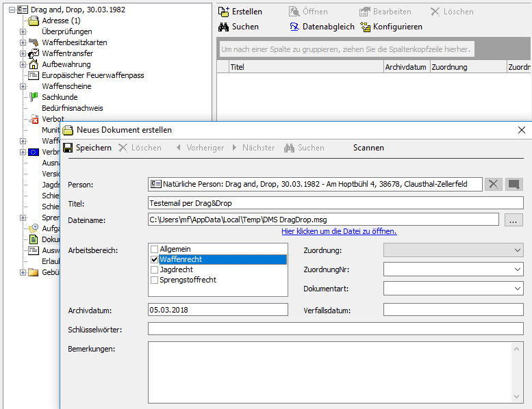Expand the Waffentransfer tree node
The height and width of the screenshot is (409, 532).
tap(23, 53)
